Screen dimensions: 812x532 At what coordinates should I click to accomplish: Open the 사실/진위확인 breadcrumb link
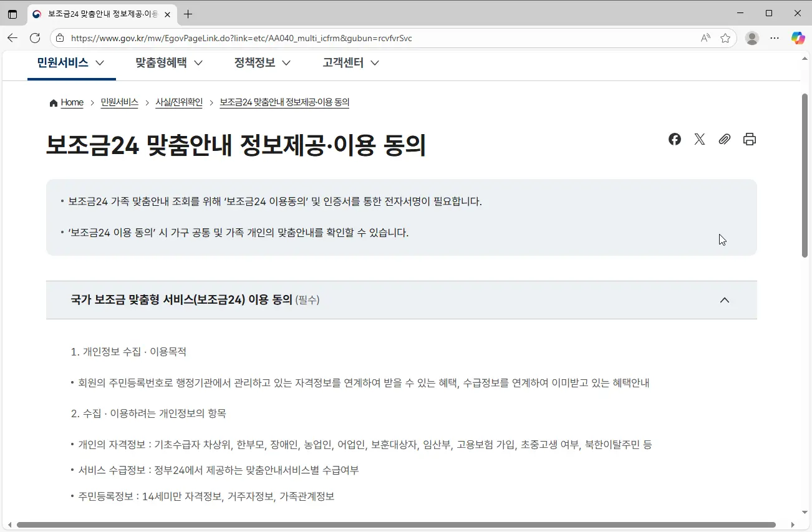pyautogui.click(x=179, y=102)
